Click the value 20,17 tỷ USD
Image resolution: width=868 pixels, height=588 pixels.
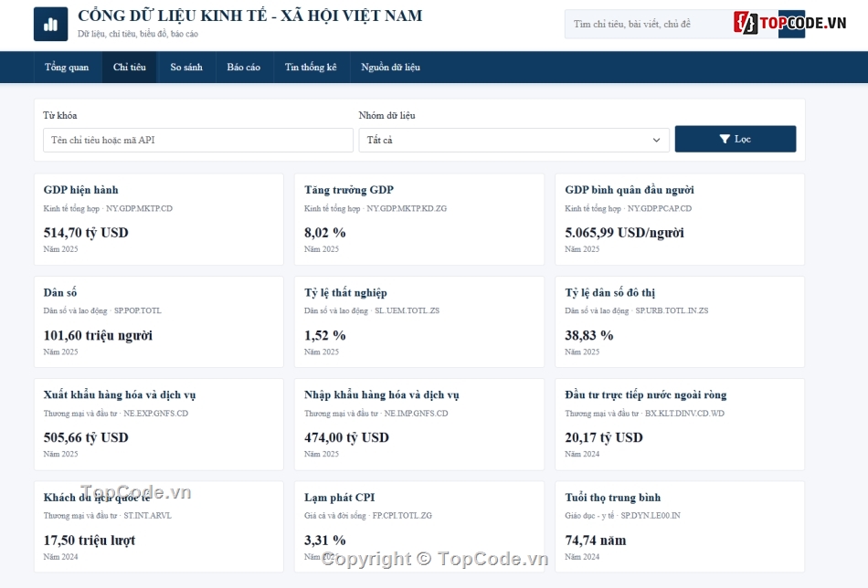tap(604, 437)
